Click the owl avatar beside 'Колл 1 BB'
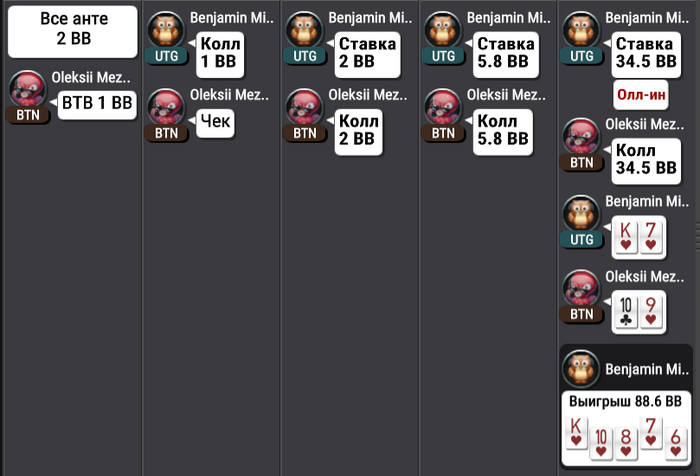Screen dimensions: 700x476 pos(166,30)
